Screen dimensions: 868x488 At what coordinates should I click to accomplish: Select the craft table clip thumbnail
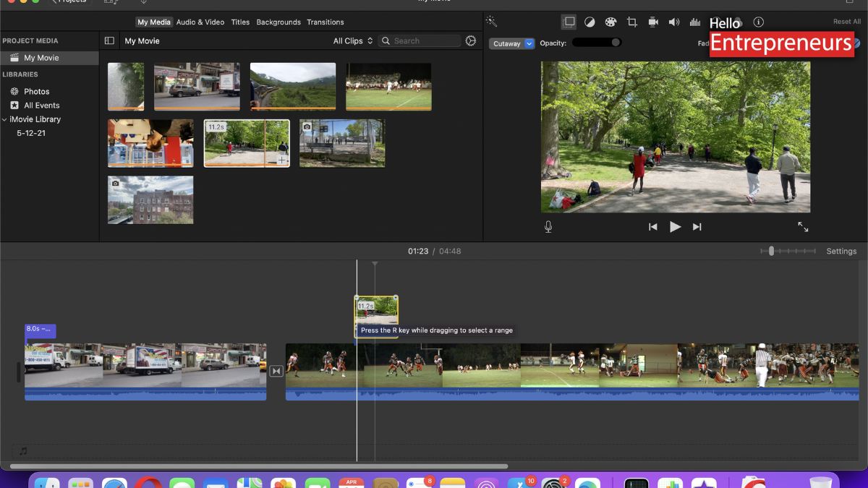click(x=150, y=143)
